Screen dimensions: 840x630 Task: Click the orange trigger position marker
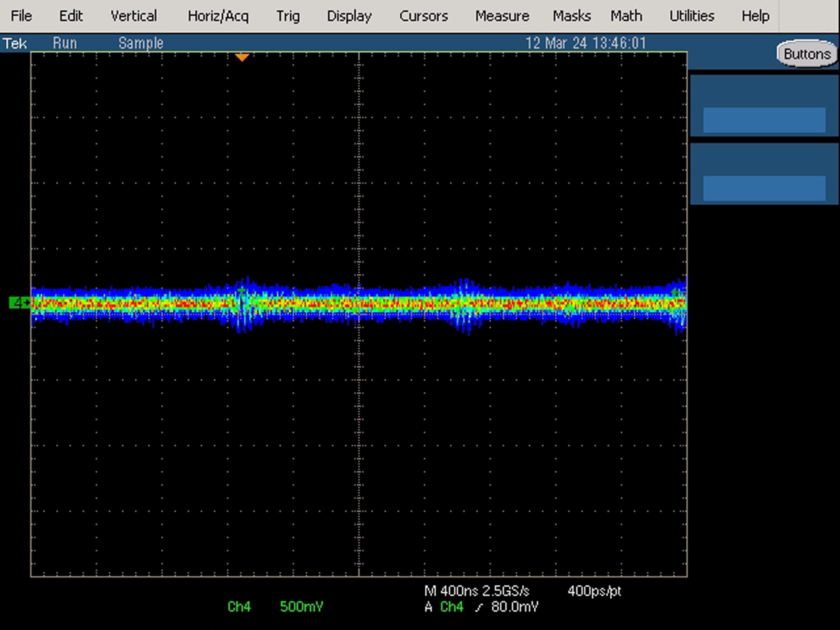[x=242, y=57]
